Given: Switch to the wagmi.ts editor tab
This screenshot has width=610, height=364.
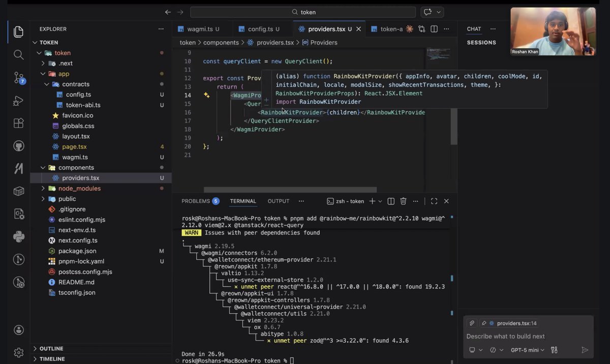Looking at the screenshot, I should coord(202,29).
